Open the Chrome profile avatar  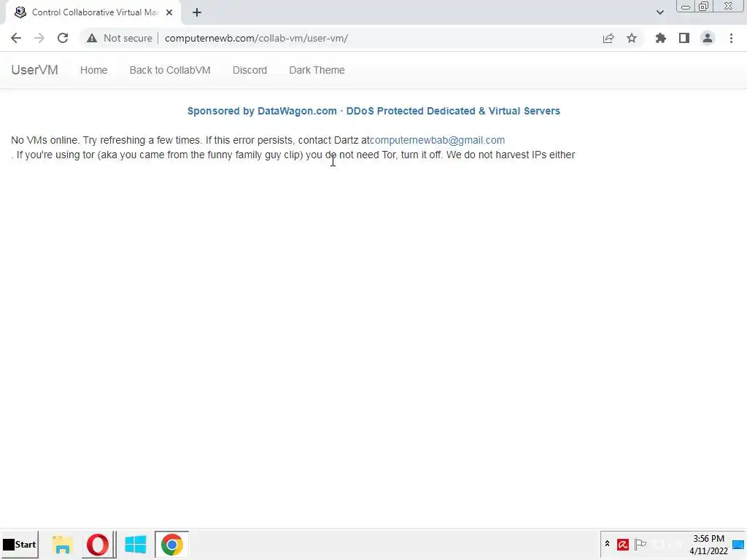[x=708, y=38]
